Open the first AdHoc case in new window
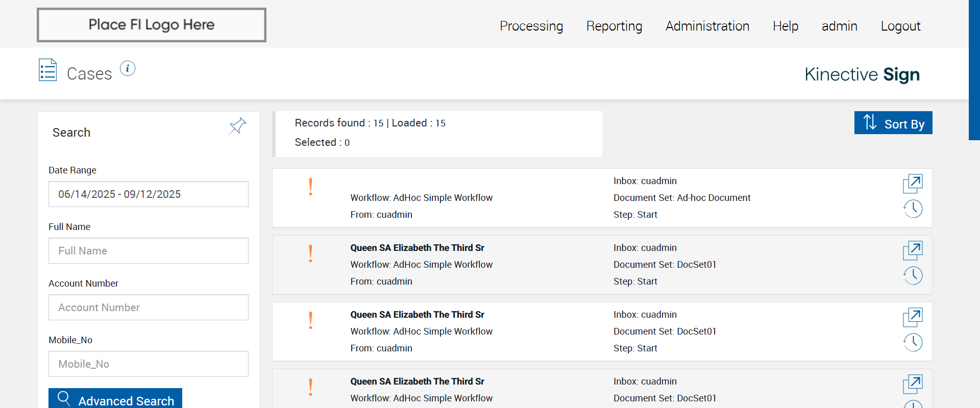 coord(913,184)
